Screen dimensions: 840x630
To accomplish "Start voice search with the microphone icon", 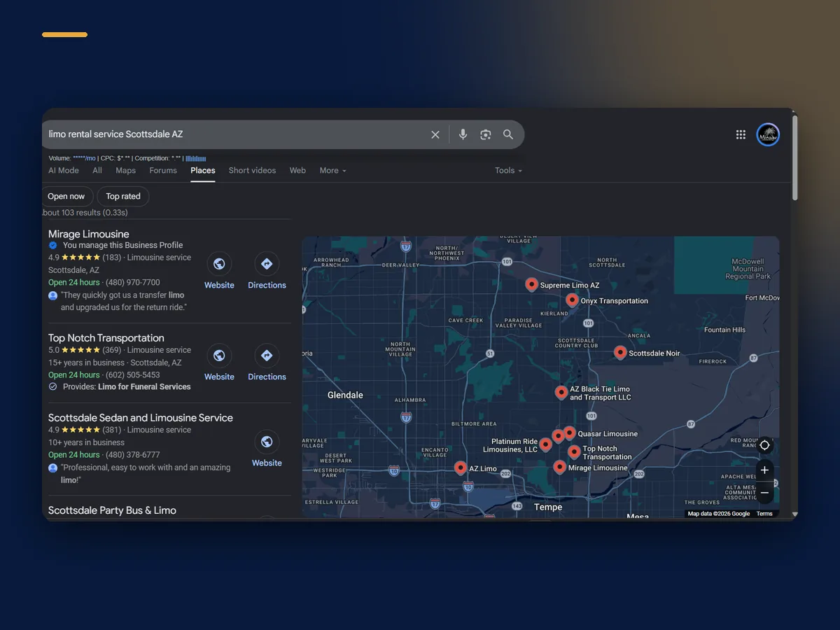I will tap(463, 134).
